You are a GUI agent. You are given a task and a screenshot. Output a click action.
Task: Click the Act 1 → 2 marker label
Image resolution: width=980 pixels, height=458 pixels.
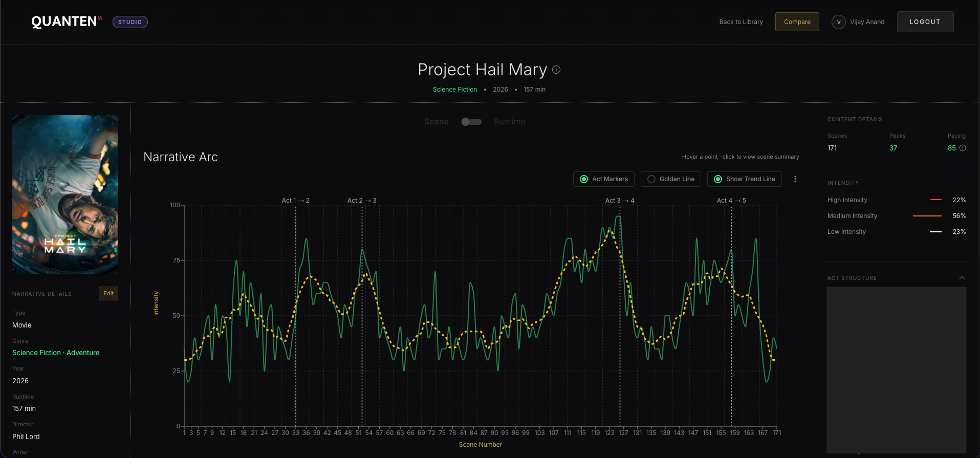click(295, 201)
